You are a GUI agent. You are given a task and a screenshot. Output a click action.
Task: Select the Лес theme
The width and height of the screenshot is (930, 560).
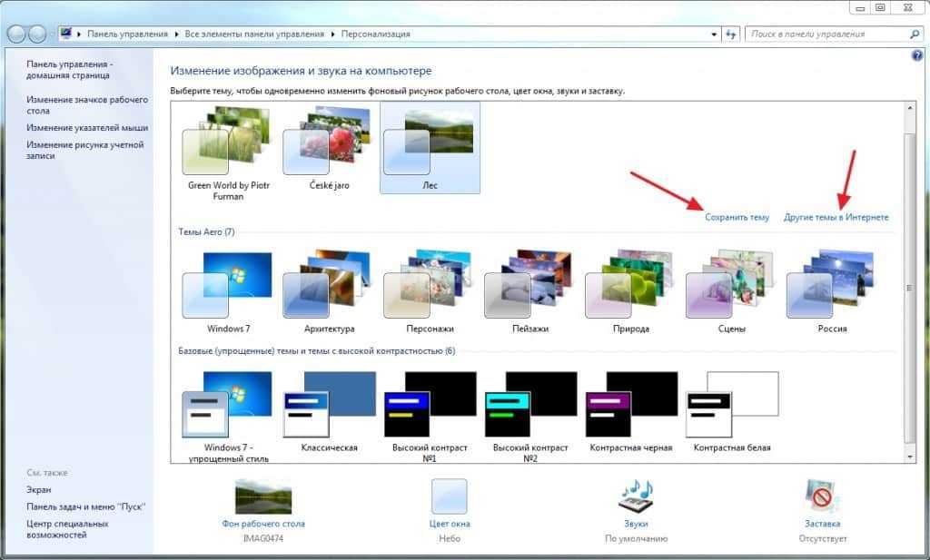click(430, 148)
